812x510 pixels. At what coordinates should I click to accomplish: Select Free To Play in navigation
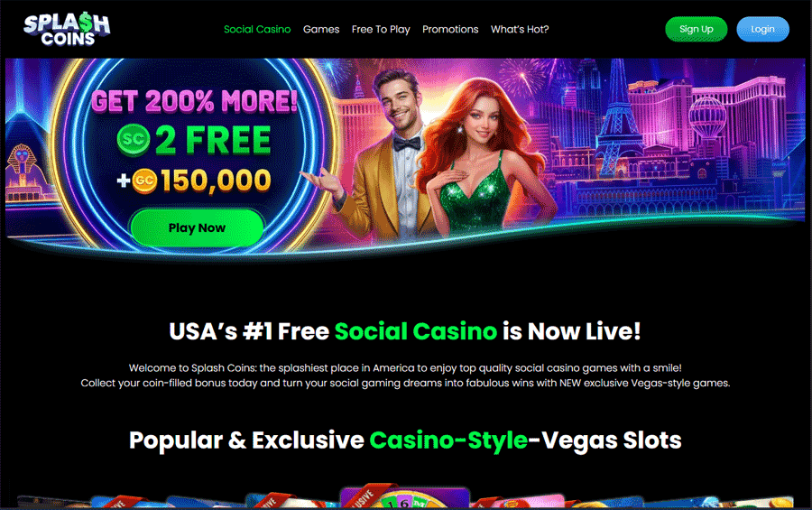[x=381, y=30]
